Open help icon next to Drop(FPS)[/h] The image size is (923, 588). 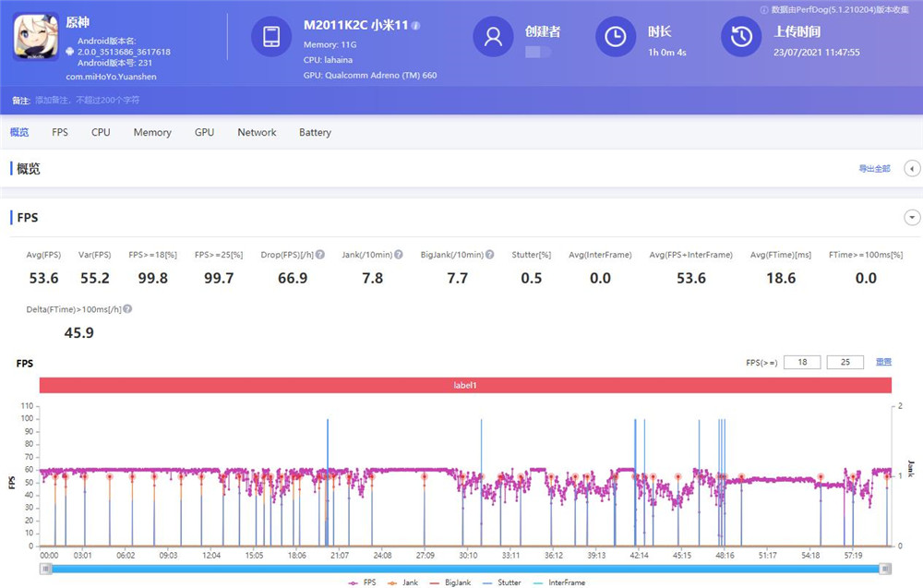[320, 254]
